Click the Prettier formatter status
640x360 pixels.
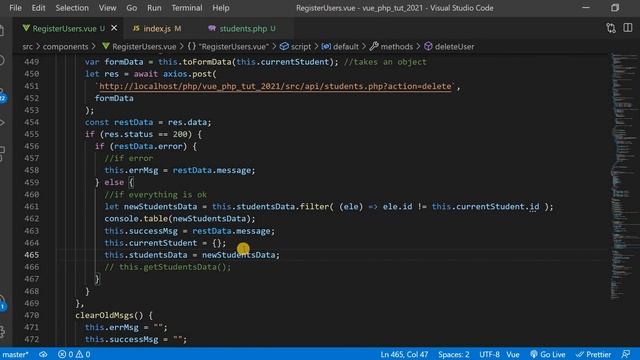pos(593,354)
